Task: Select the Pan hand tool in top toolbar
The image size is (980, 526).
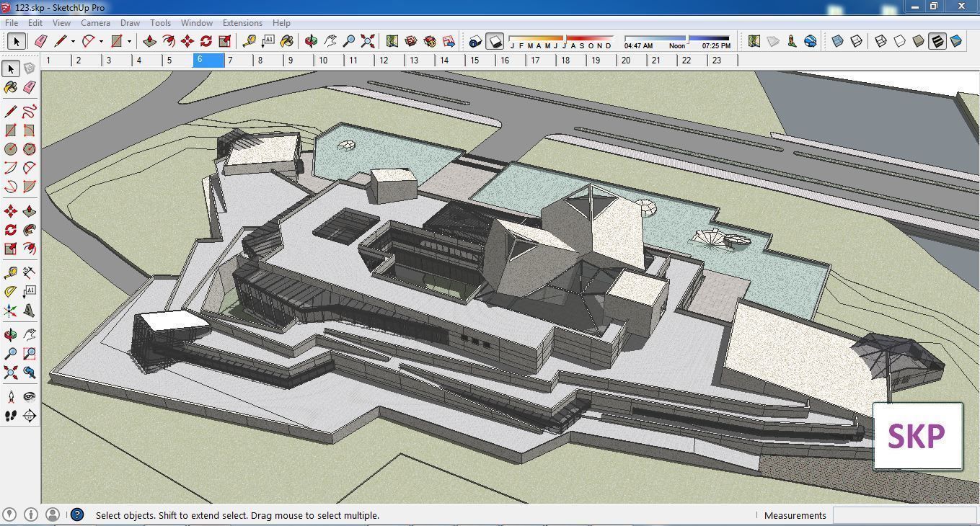Action: click(330, 41)
